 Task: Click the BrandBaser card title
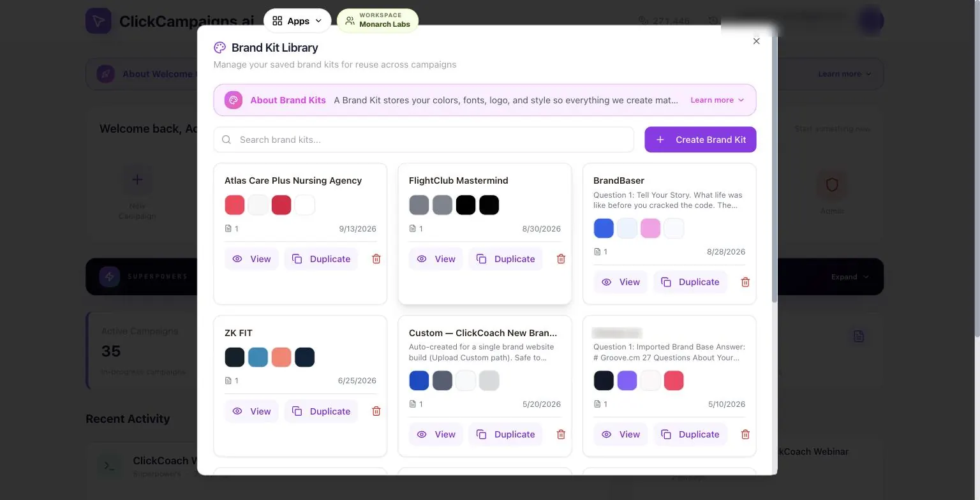coord(619,180)
